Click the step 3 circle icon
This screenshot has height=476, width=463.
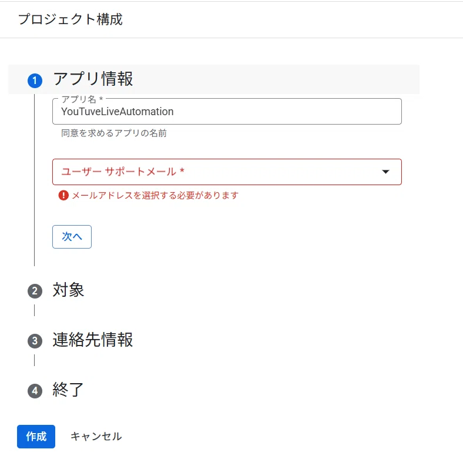35,341
